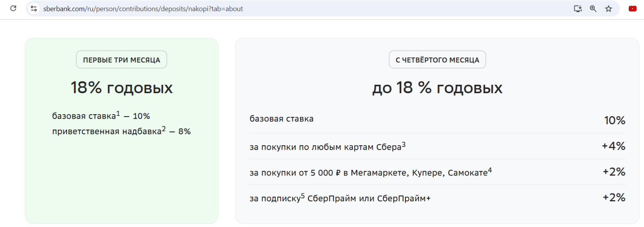644x227 pixels.
Task: Open site information icon in address bar
Action: coord(34,8)
